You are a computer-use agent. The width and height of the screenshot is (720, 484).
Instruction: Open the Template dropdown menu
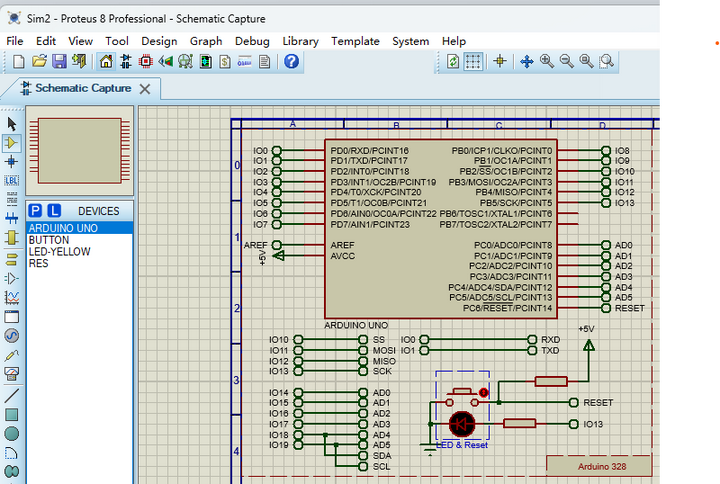pos(355,41)
